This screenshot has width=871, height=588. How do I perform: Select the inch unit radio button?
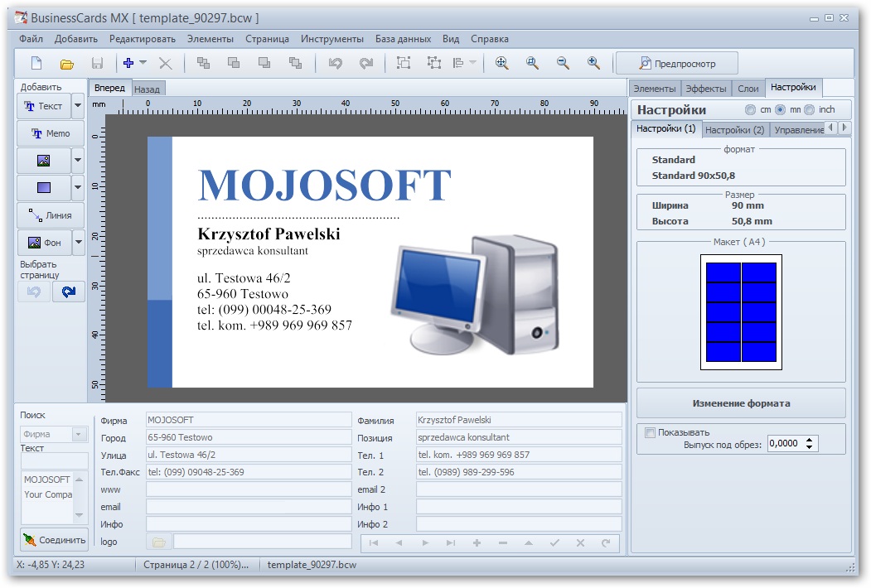pos(809,109)
